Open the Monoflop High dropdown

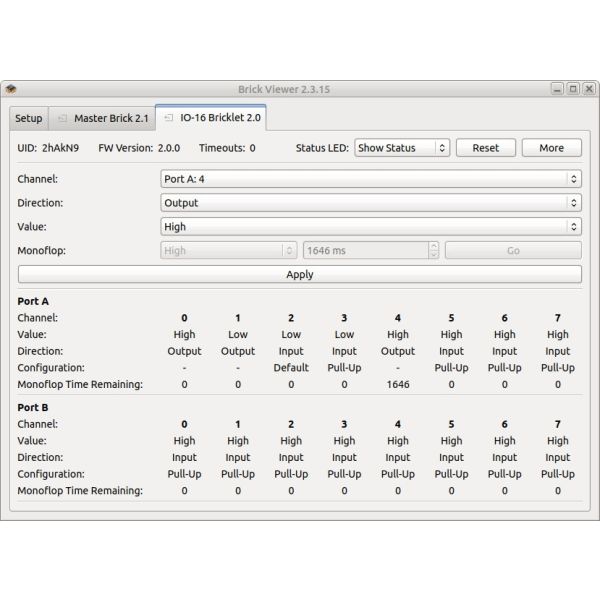point(228,250)
